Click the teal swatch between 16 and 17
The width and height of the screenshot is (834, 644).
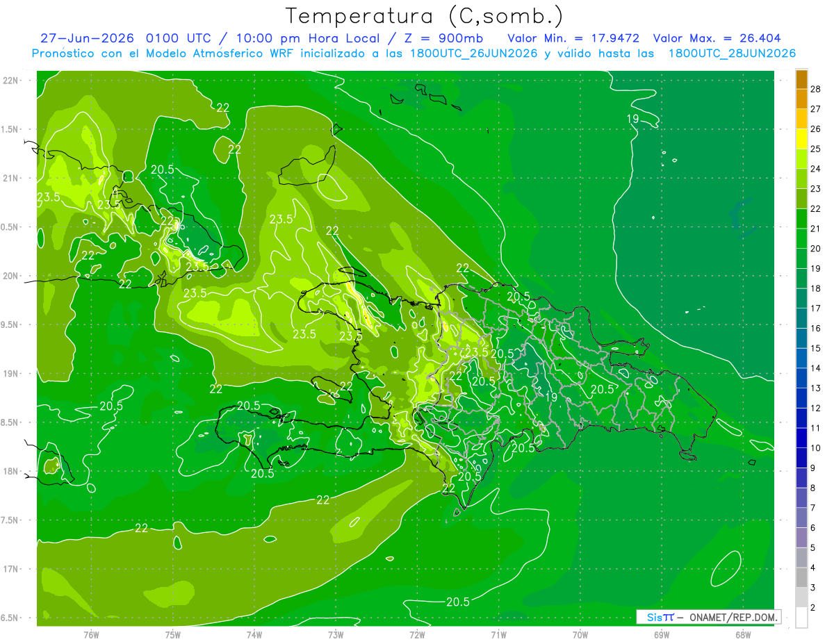(801, 318)
